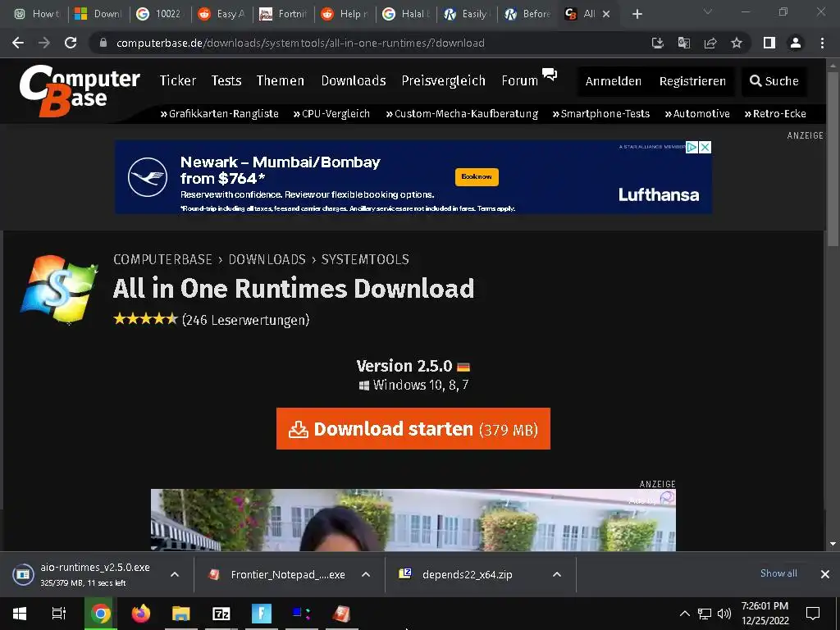Screen dimensions: 840x630
Task: Click the COMPUTERBASE breadcrumb
Action: tap(163, 259)
